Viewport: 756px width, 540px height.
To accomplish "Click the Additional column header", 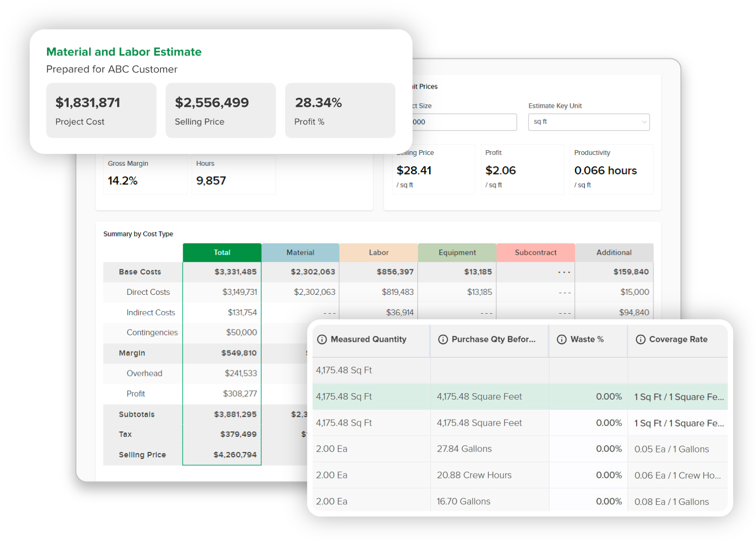I will (614, 252).
